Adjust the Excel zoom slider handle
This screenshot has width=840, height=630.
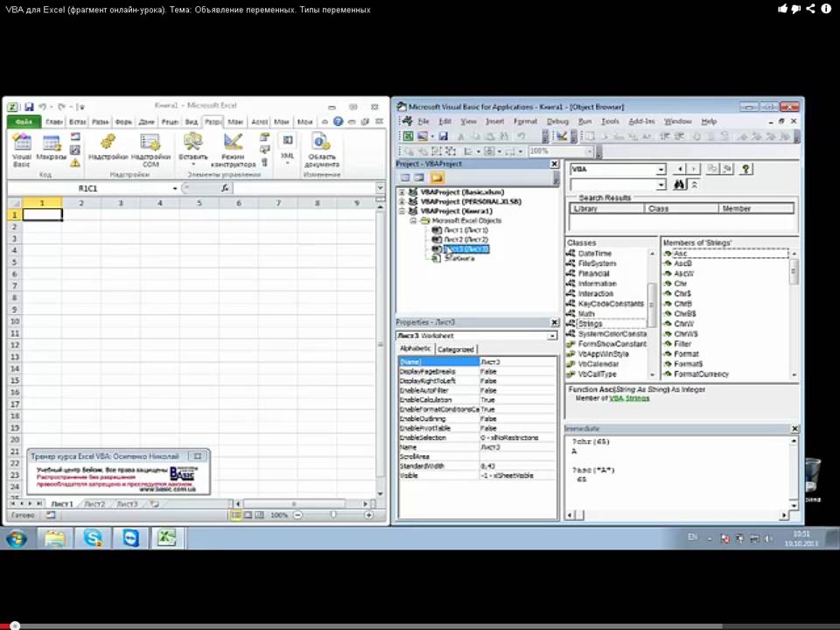[x=333, y=514]
